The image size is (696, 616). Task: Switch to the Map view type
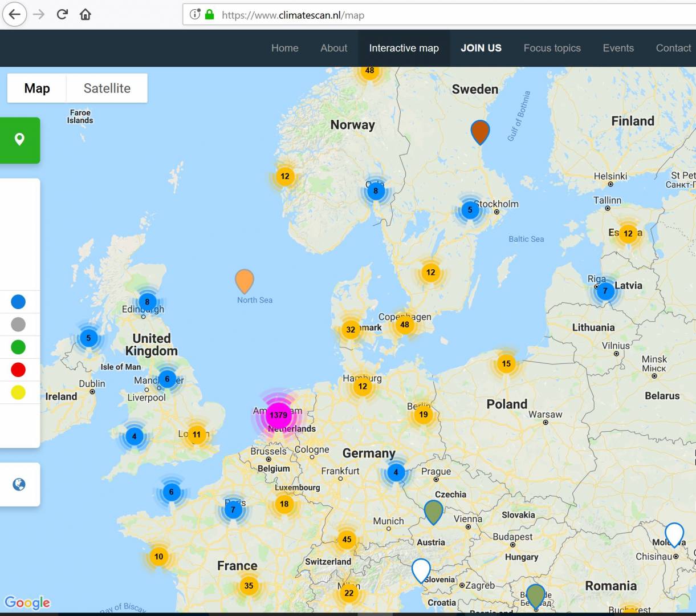click(37, 88)
